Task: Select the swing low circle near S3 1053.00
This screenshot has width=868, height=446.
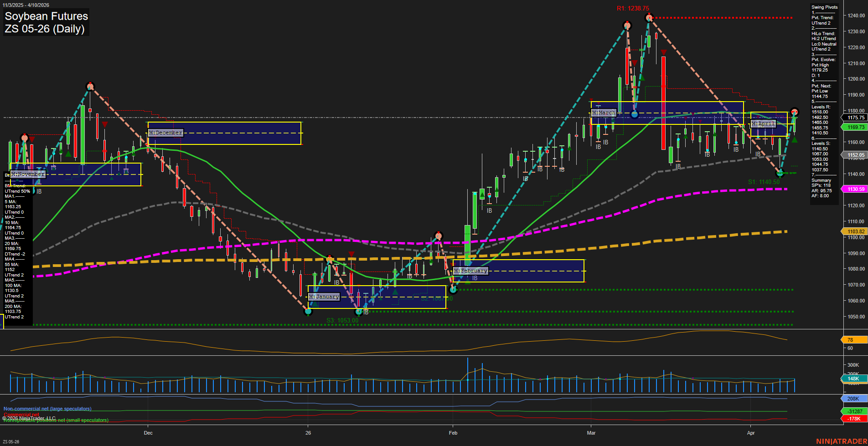Action: (309, 312)
